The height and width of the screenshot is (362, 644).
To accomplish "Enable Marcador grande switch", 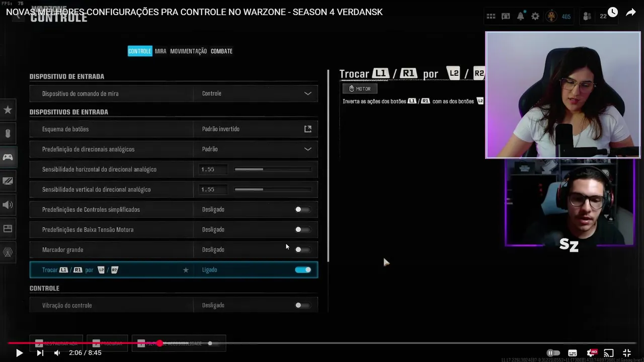I will [x=303, y=250].
